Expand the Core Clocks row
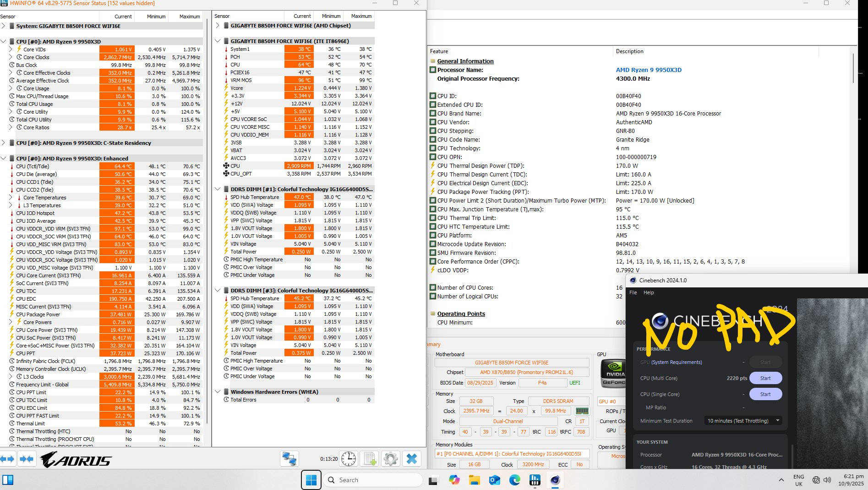868x490 pixels. [x=11, y=57]
